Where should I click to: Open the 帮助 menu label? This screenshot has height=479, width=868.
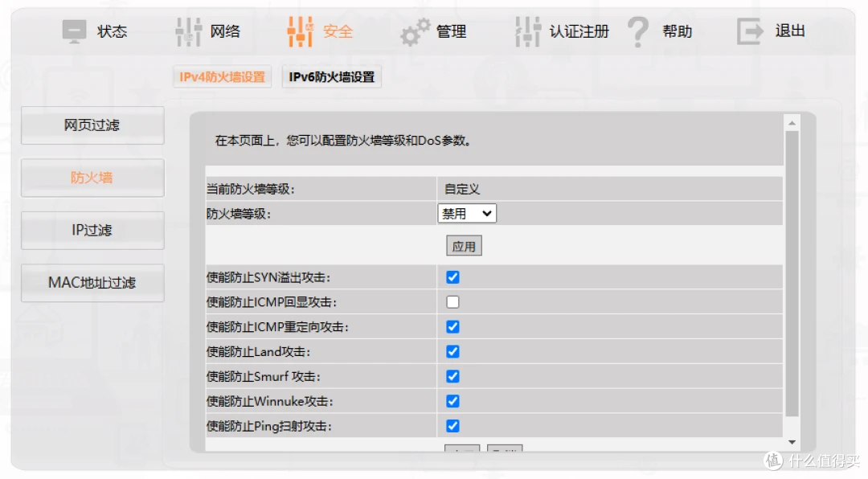coord(677,31)
